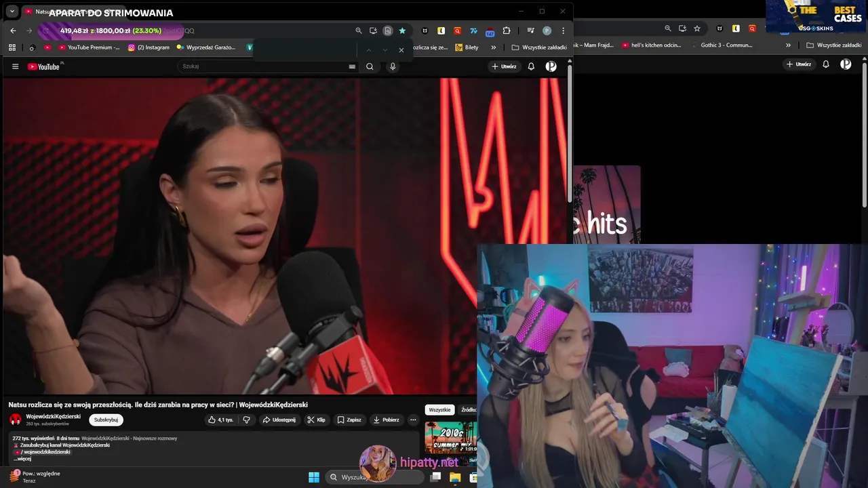Select the Wszystkie filter chip
Viewport: 868px width, 488px height.
point(439,410)
